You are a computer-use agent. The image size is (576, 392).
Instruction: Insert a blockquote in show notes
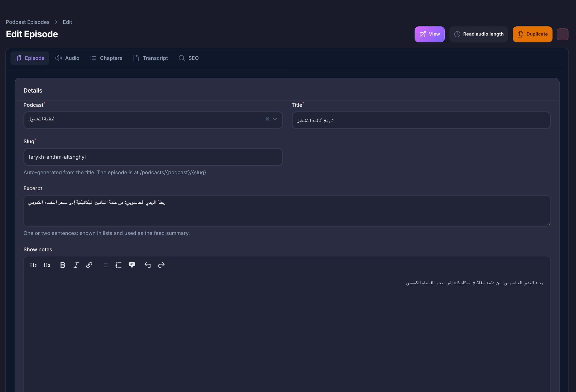tap(132, 265)
